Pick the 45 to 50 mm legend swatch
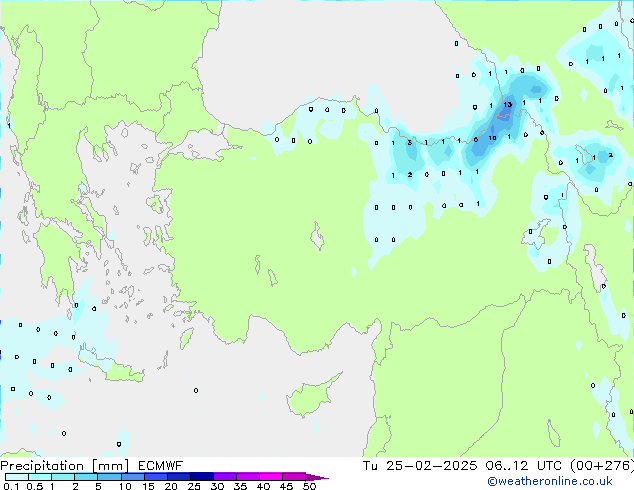 coord(294,477)
